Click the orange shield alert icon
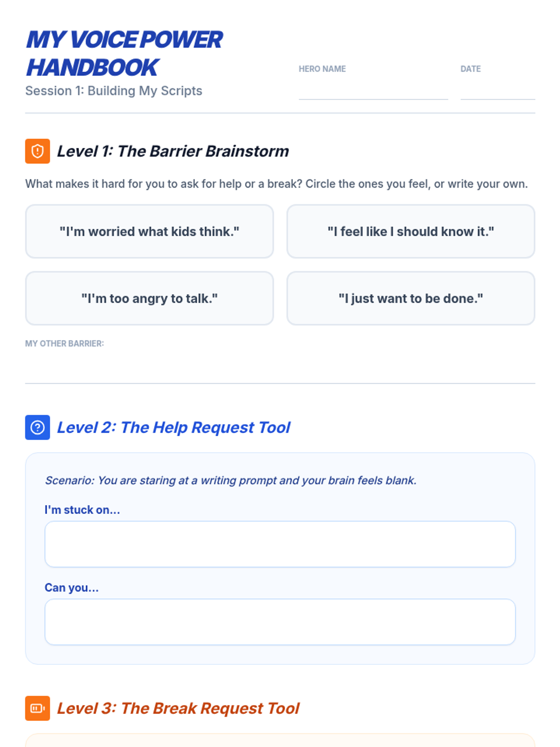The width and height of the screenshot is (560, 747). (37, 151)
